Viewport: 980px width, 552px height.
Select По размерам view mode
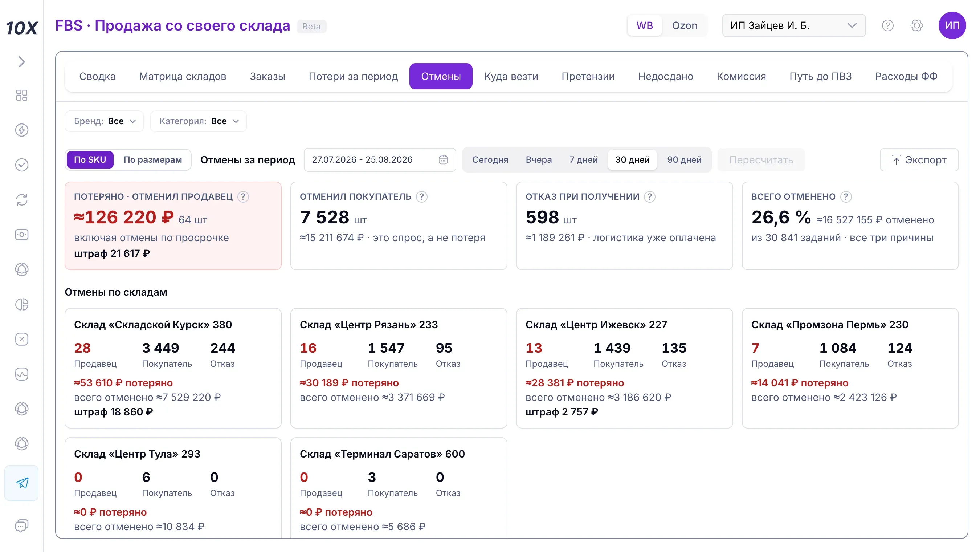tap(152, 159)
